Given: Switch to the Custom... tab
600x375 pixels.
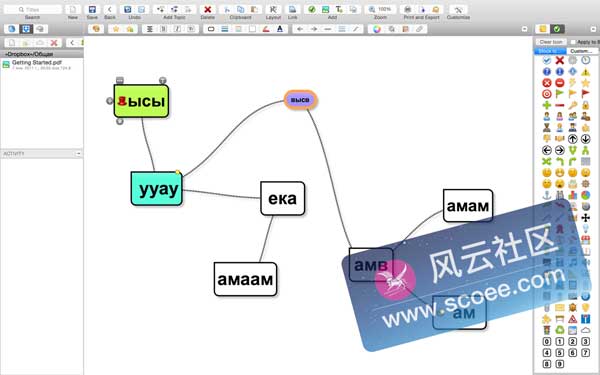Looking at the screenshot, I should 582,51.
